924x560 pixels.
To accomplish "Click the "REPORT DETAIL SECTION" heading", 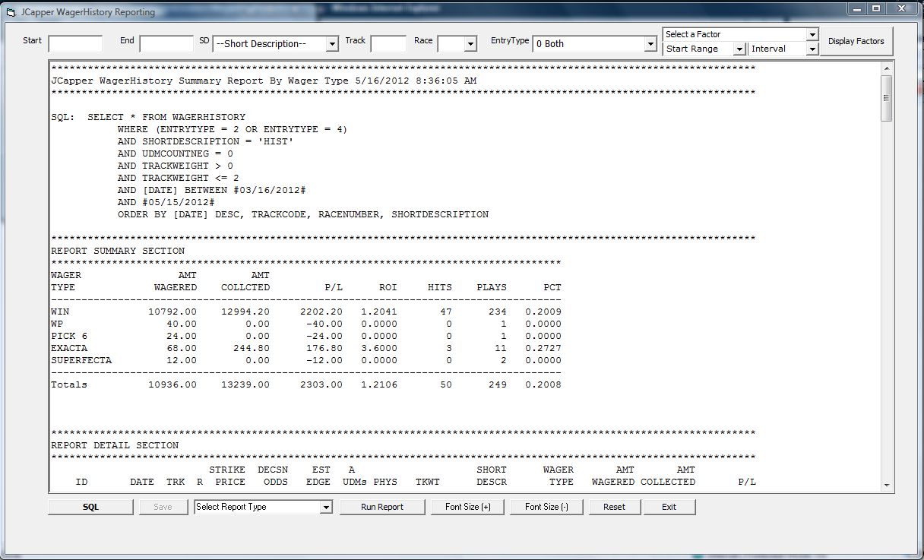I will point(115,445).
